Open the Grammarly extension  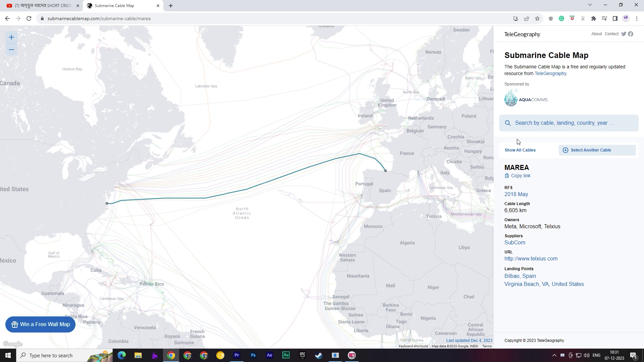(x=561, y=18)
